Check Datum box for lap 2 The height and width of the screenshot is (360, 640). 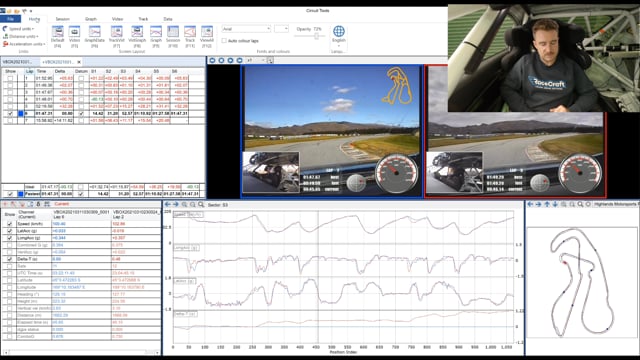pos(81,85)
